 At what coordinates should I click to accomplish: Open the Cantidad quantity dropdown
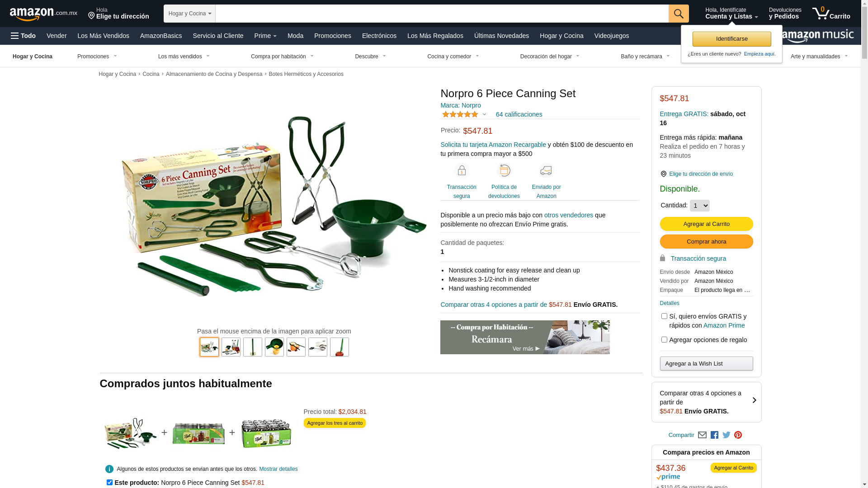[x=699, y=206]
